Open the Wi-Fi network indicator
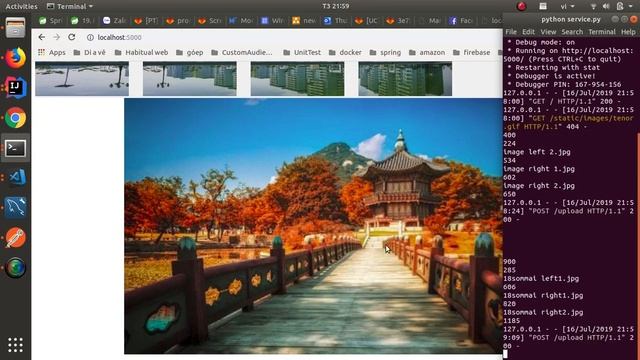 [x=593, y=7]
